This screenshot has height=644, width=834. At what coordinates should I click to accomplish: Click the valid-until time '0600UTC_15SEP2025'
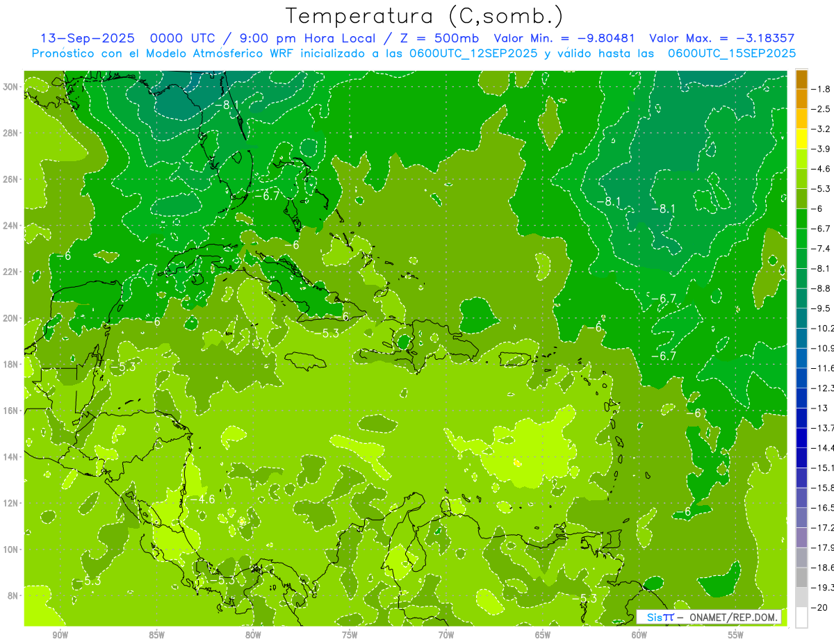click(x=731, y=53)
